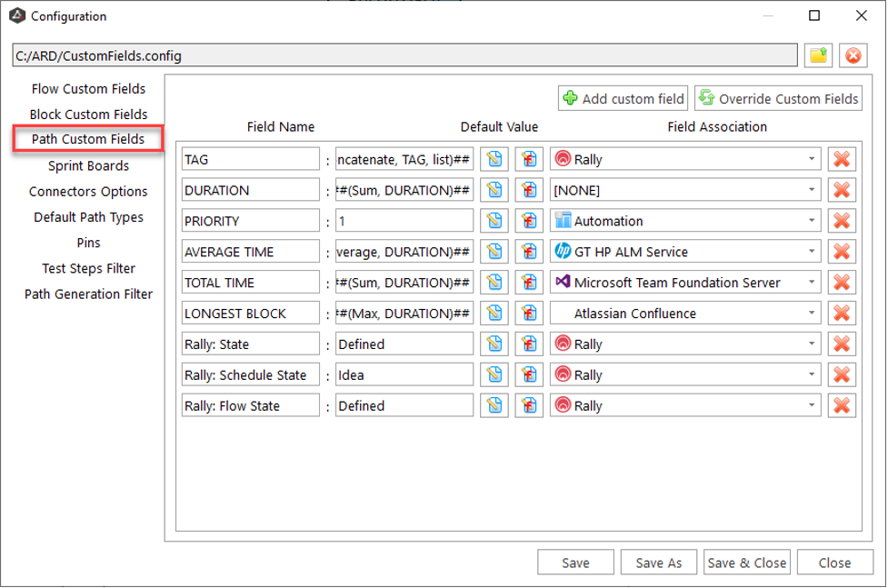Screen dimensions: 888x588
Task: Remove the Rally: Flow State field
Action: (842, 406)
